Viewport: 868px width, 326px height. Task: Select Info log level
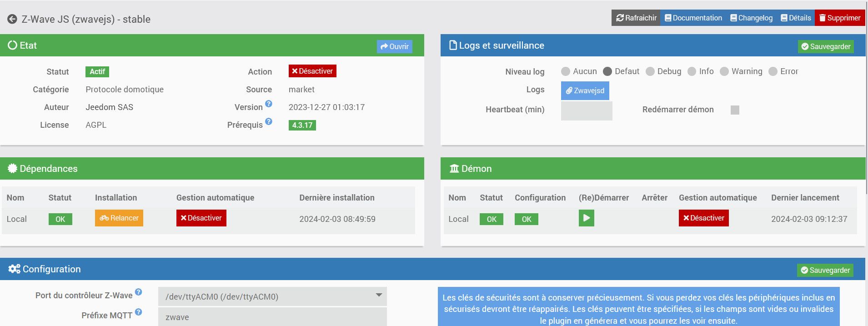[x=692, y=71]
